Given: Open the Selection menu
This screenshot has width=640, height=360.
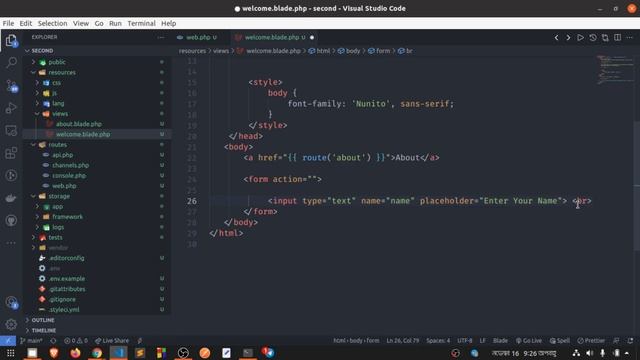Looking at the screenshot, I should click(53, 23).
